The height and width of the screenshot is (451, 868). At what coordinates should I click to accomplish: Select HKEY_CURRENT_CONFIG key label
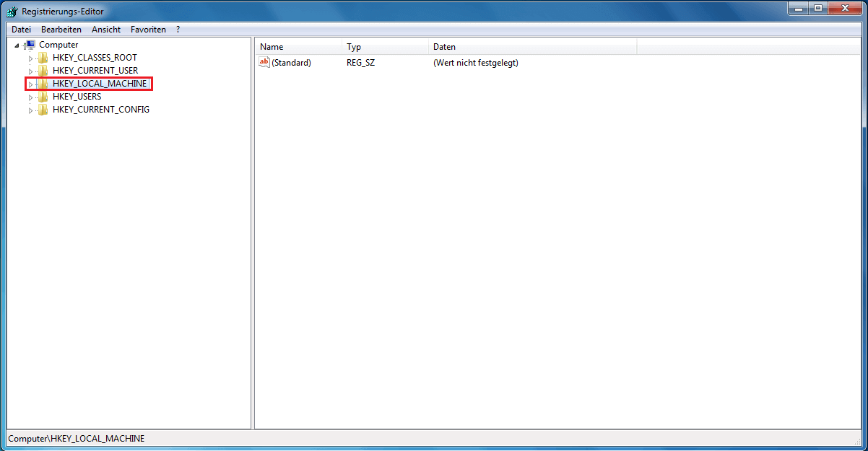[x=101, y=110]
